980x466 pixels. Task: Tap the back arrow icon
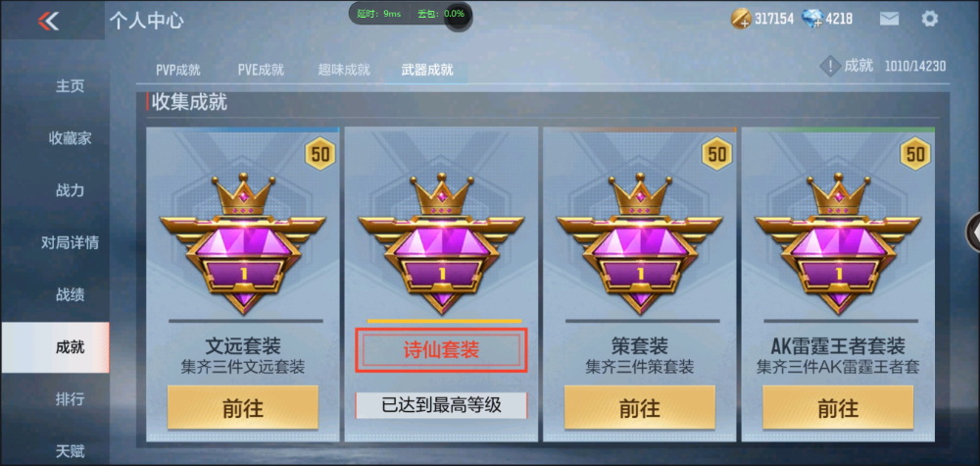pos(48,22)
